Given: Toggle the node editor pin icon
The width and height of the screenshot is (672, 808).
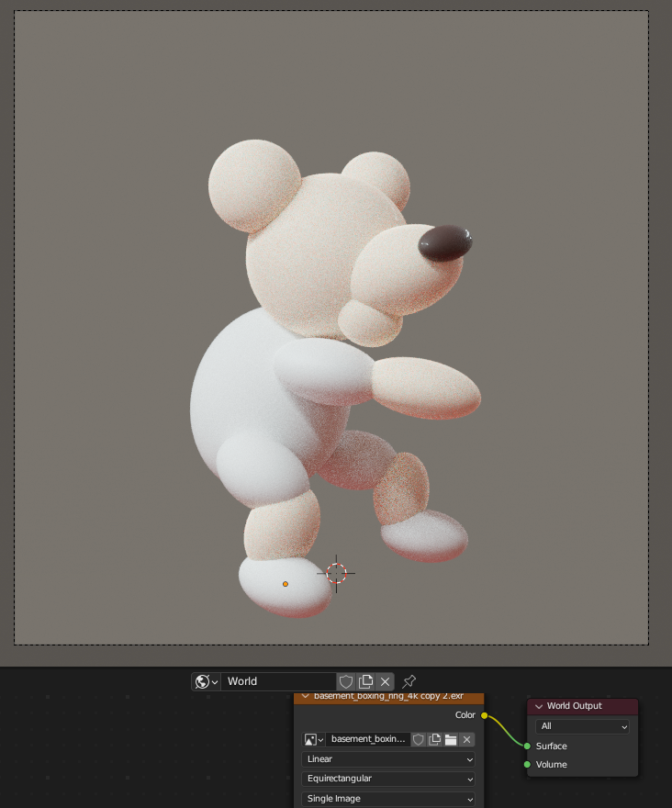Looking at the screenshot, I should pyautogui.click(x=409, y=681).
